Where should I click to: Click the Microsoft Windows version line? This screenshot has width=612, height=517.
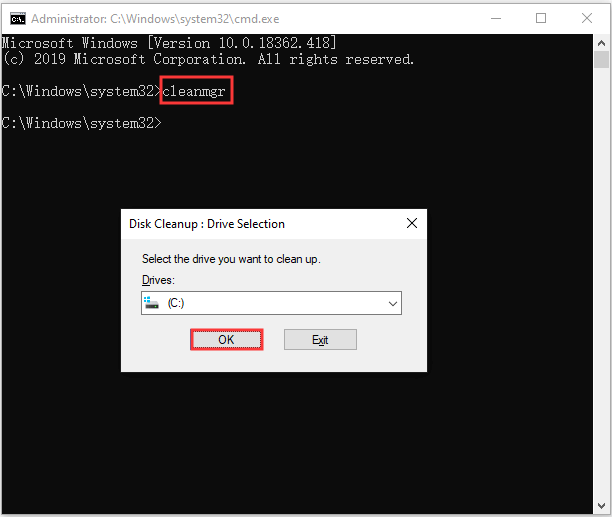(x=169, y=43)
